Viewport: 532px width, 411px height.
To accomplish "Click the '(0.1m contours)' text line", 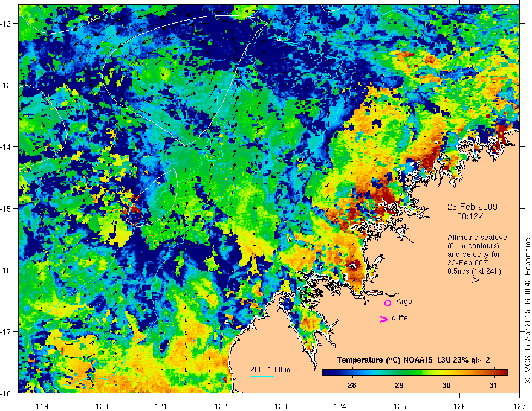I will 473,246.
